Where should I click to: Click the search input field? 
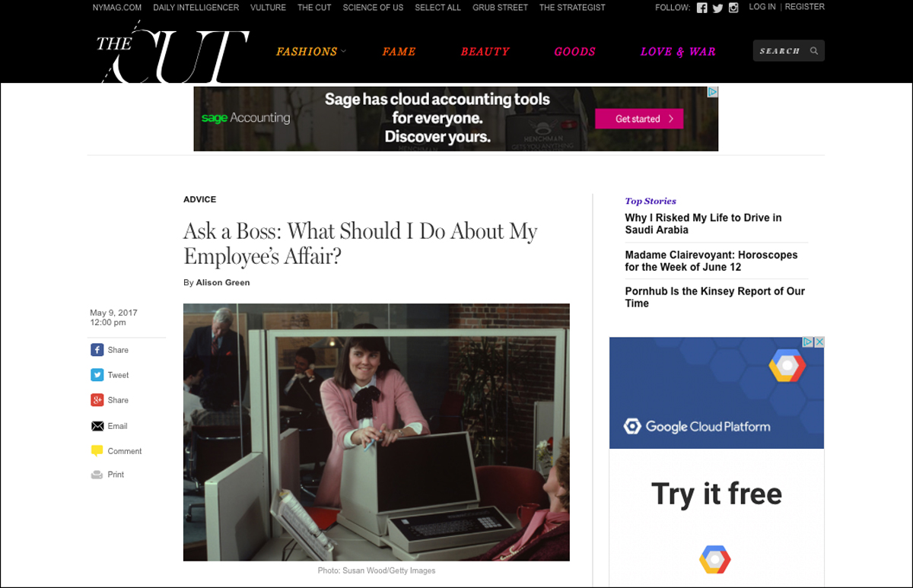click(782, 51)
